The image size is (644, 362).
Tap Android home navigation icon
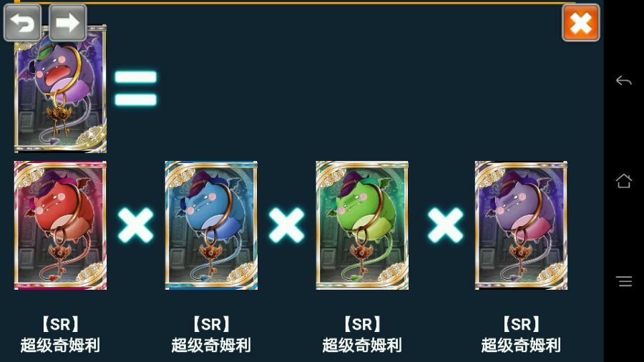point(623,180)
